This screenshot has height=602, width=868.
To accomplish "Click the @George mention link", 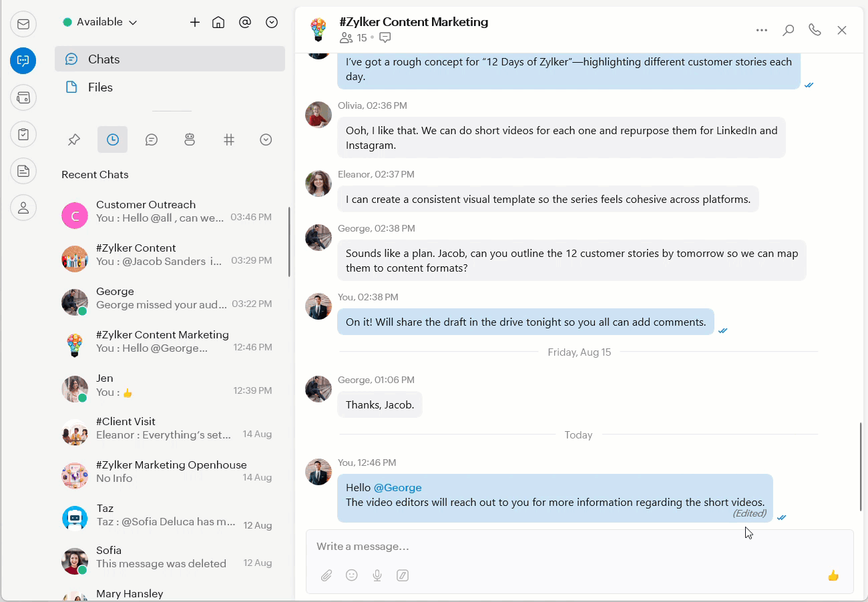I will tap(397, 487).
